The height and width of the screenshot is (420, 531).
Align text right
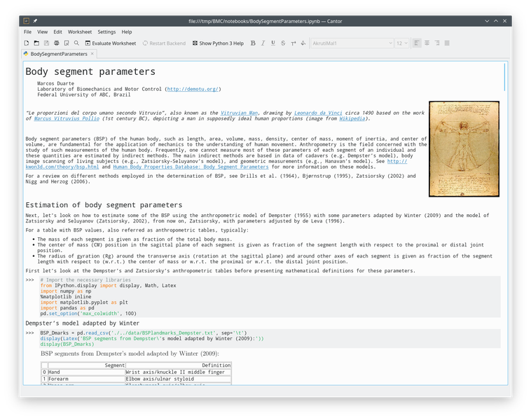coord(437,43)
